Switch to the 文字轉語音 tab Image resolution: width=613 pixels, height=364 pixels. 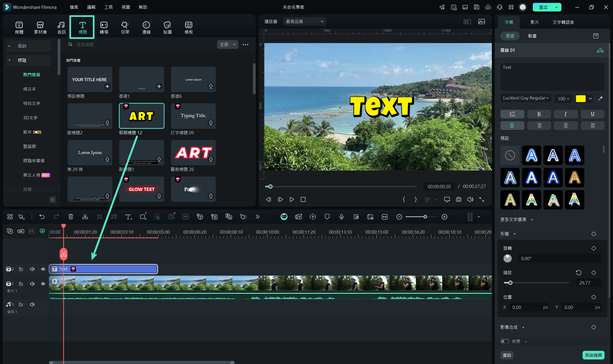point(563,22)
